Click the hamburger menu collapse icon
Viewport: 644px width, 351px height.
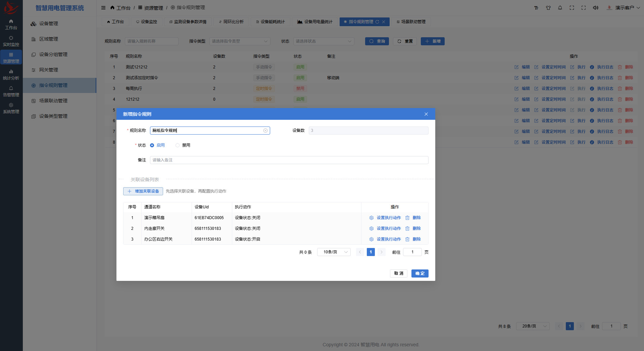click(103, 8)
